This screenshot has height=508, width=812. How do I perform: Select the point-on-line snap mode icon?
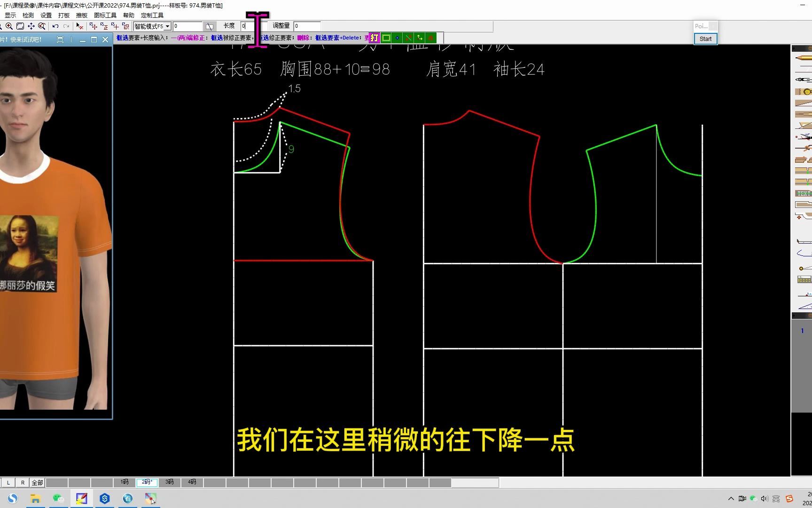pyautogui.click(x=104, y=26)
